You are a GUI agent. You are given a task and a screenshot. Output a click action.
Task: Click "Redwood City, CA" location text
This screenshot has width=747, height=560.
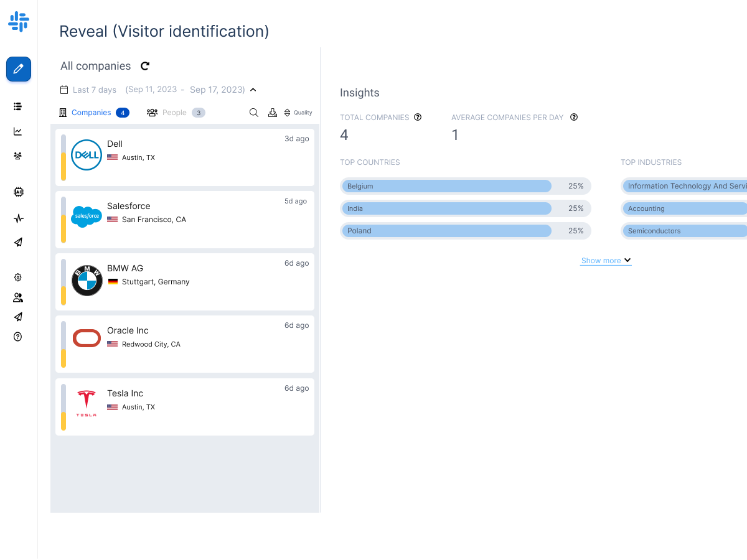[151, 344]
